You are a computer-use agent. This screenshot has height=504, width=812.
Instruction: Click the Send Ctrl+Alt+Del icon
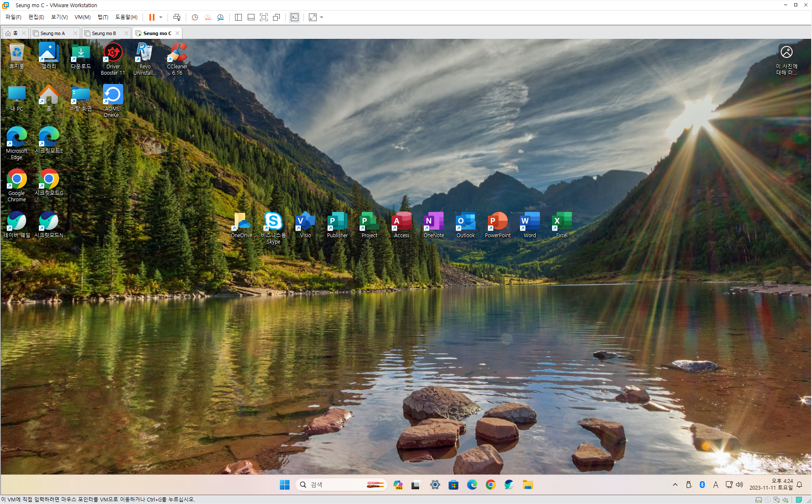(177, 17)
